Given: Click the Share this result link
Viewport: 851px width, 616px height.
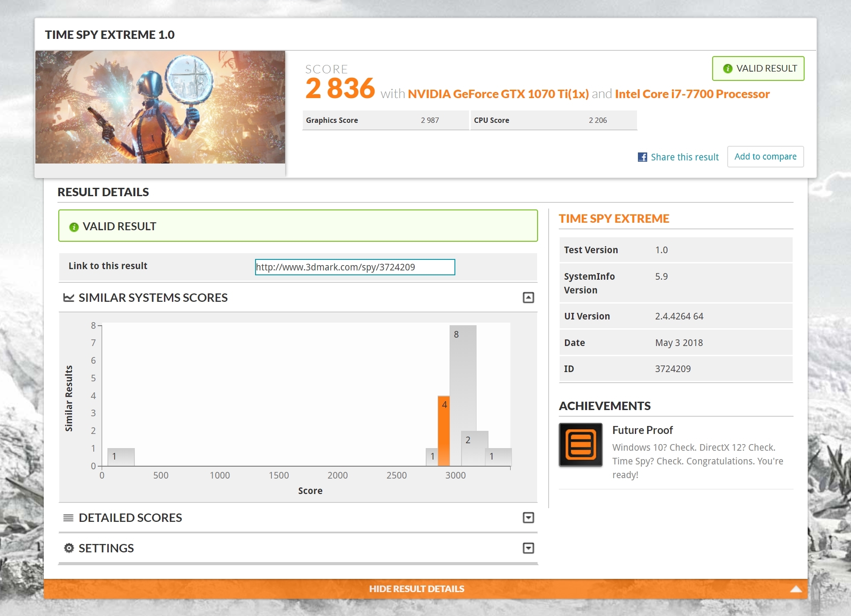Looking at the screenshot, I should pos(684,157).
